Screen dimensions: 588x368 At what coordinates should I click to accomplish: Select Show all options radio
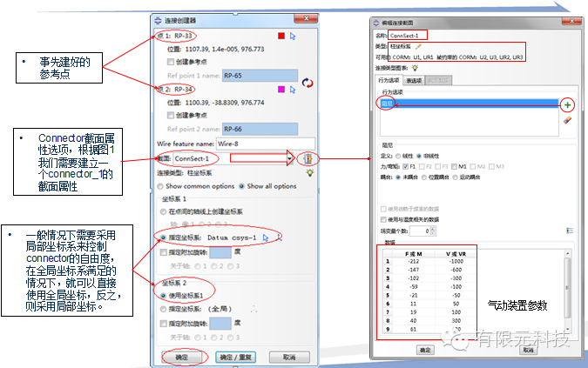click(241, 186)
